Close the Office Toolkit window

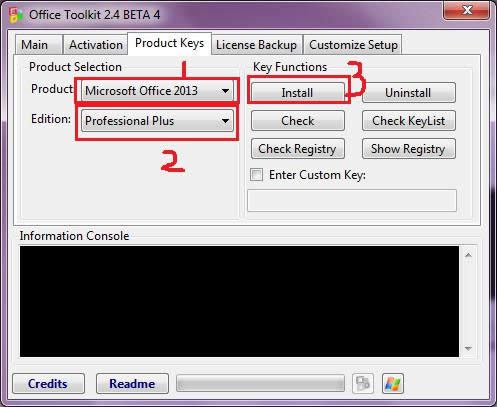coord(467,10)
